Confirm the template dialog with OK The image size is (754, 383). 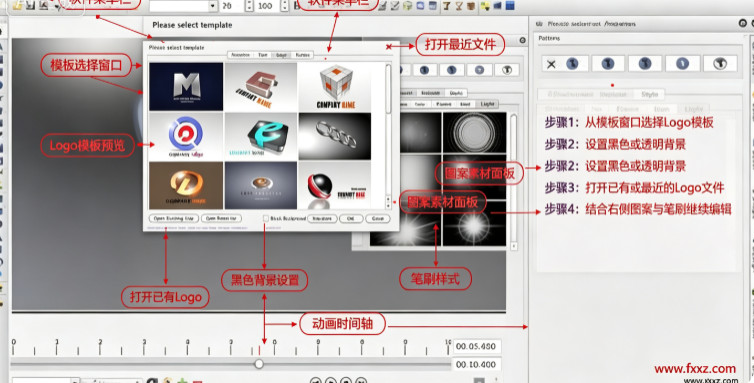coord(351,218)
